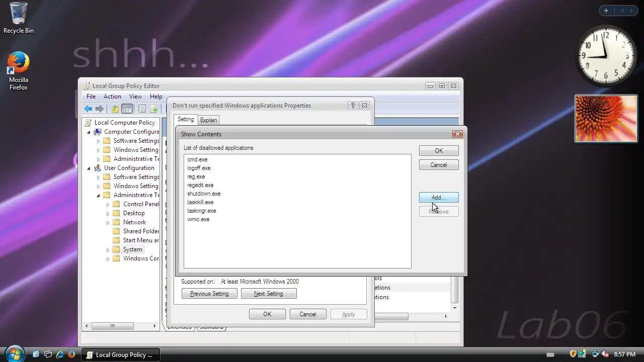Image resolution: width=644 pixels, height=362 pixels.
Task: Expand Software Settings under User Configuration
Action: (99, 177)
